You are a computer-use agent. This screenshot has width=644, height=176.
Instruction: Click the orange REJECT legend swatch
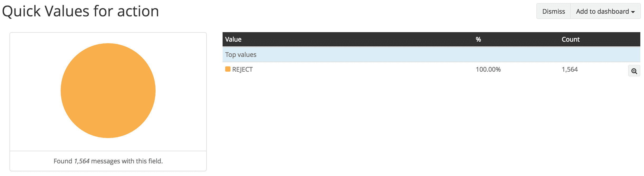click(228, 69)
